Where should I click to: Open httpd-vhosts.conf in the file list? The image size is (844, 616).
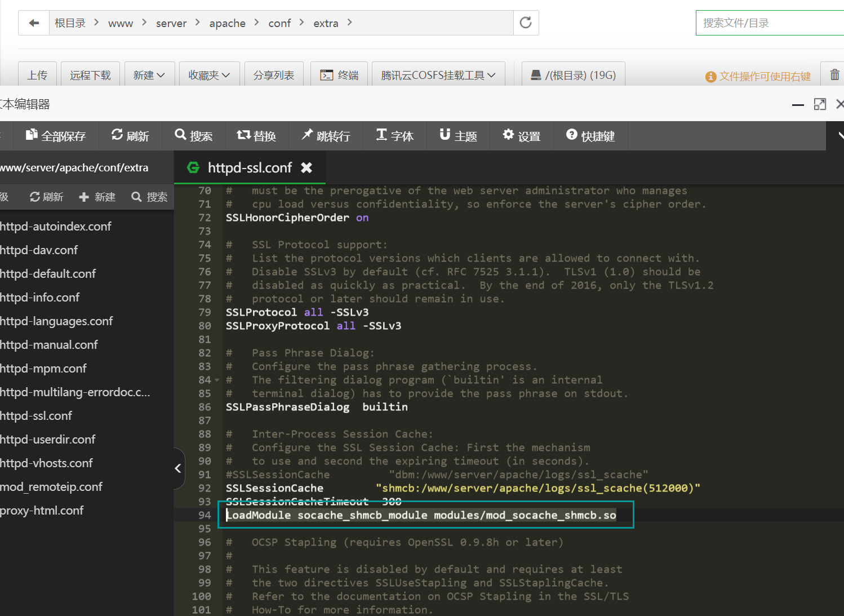pyautogui.click(x=46, y=463)
